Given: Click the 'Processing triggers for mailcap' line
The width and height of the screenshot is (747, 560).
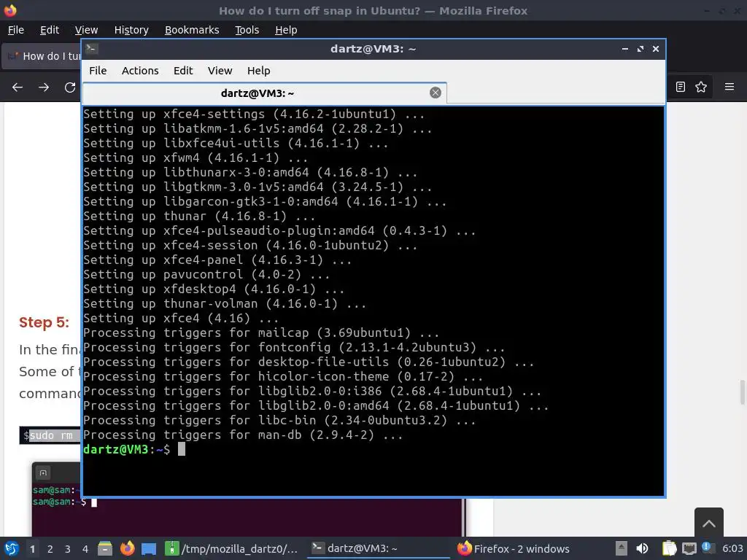Looking at the screenshot, I should pos(261,332).
